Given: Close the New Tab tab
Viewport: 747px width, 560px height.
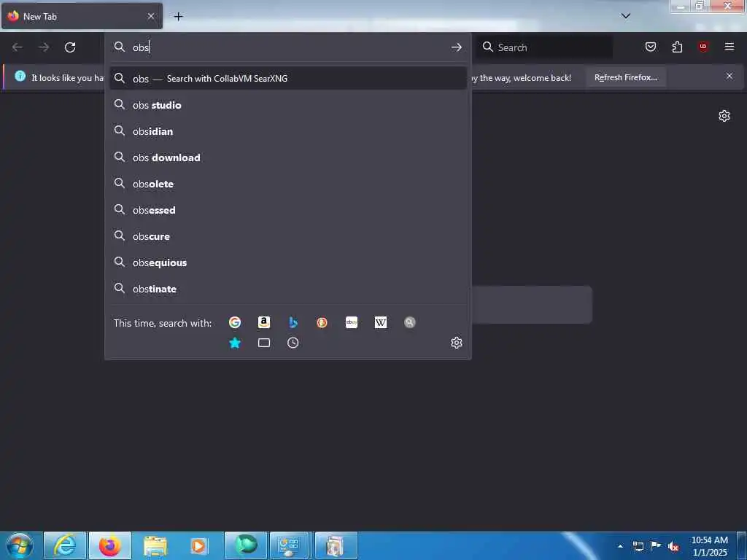Looking at the screenshot, I should coord(151,16).
